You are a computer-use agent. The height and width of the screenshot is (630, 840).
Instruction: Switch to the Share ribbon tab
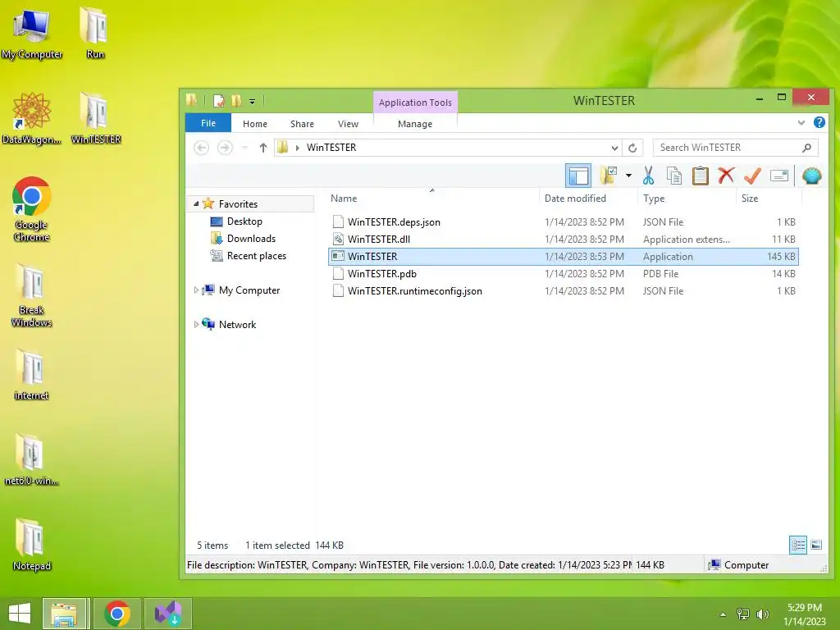302,124
